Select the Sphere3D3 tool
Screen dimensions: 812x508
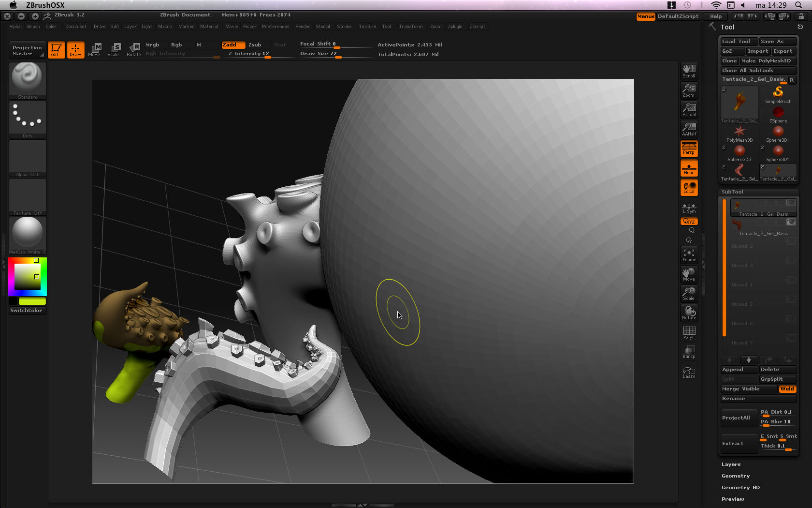pos(739,153)
